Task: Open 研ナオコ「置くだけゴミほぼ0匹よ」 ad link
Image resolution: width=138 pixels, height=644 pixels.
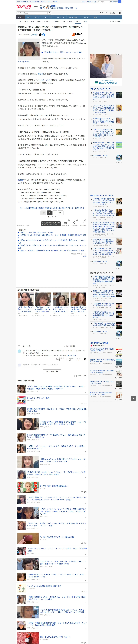Action: 54,486
